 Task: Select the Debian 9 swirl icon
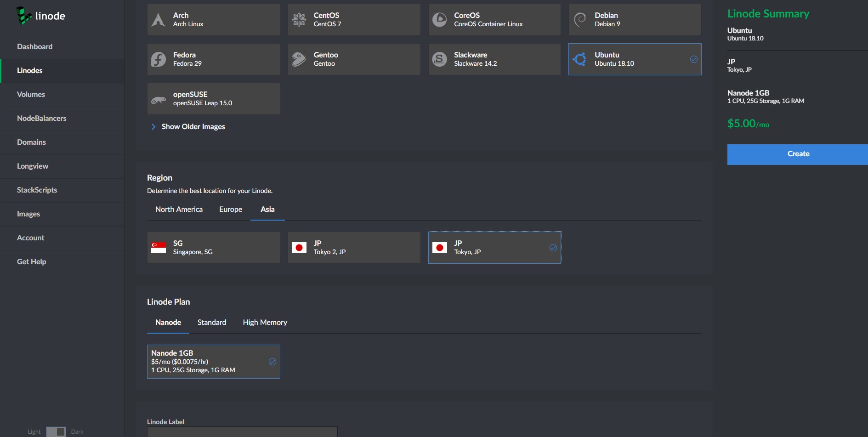tap(580, 20)
